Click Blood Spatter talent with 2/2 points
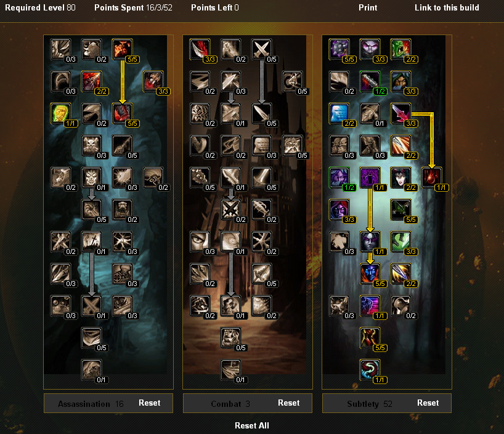Screen dimensions: 504x434 91,81
